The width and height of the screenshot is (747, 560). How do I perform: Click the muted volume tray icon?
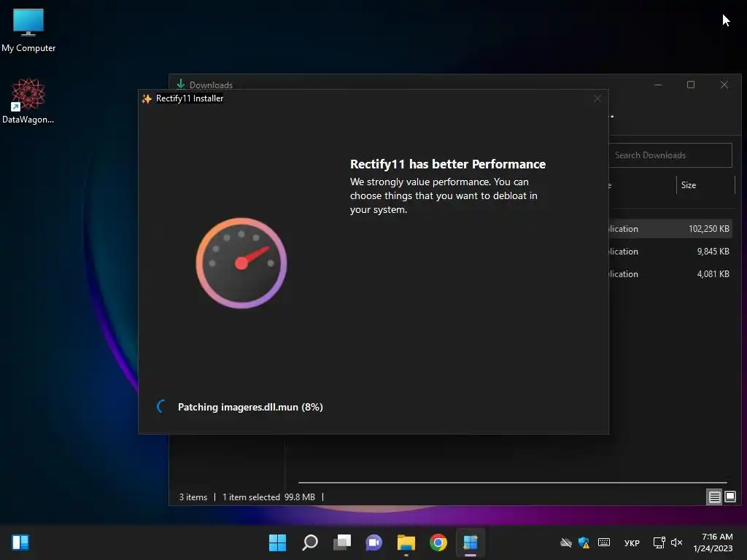tap(676, 542)
